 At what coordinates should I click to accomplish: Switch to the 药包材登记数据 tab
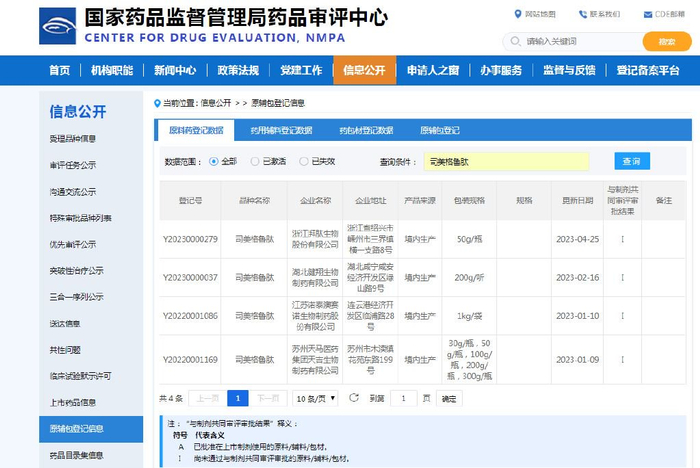pos(366,130)
